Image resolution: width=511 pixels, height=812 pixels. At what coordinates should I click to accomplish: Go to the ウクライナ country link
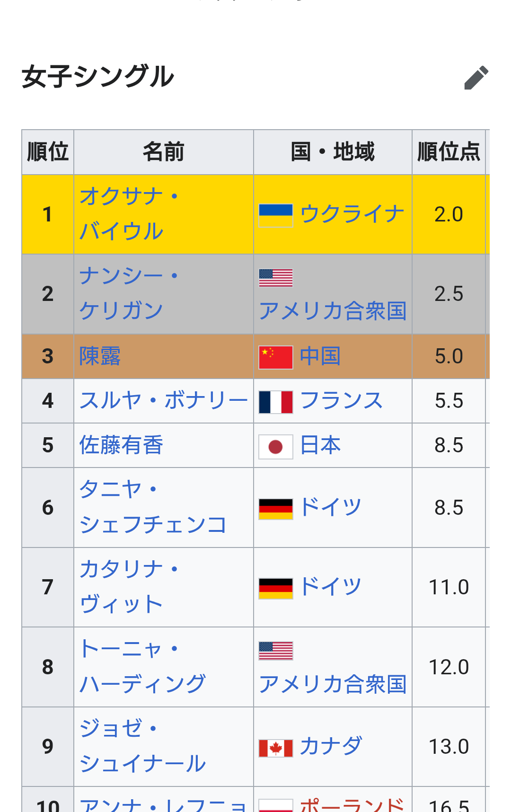pos(352,214)
